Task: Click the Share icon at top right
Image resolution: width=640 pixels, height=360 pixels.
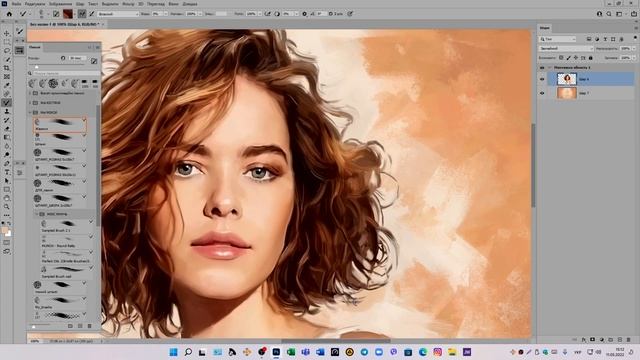Action: 634,14
